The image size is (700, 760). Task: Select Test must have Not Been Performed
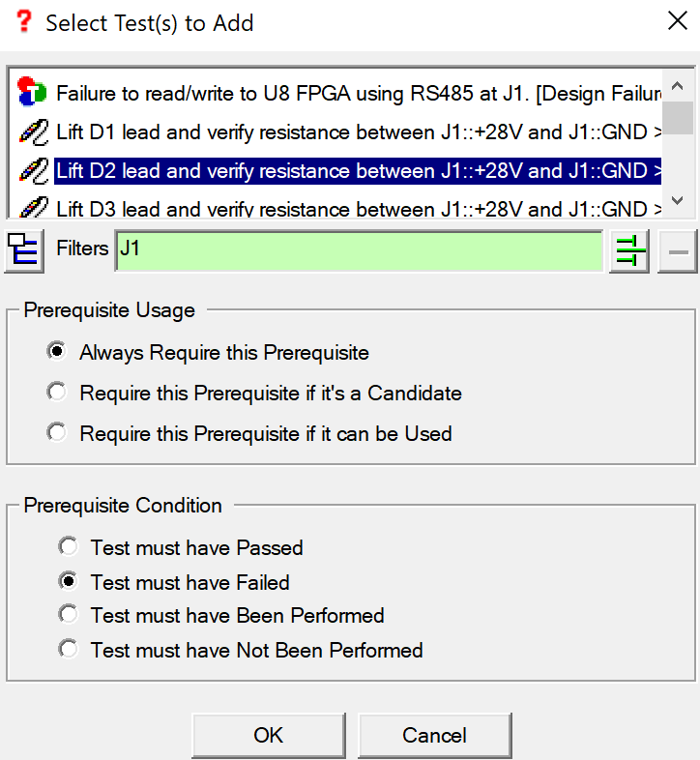click(x=68, y=649)
